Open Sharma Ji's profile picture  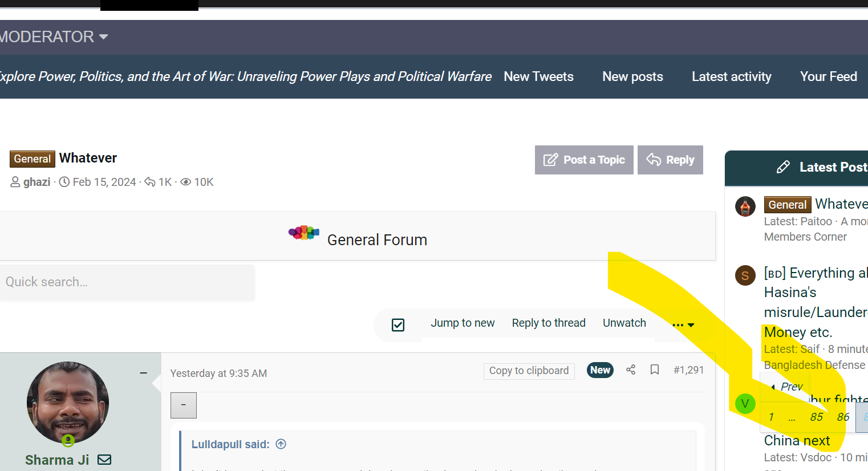tap(68, 403)
